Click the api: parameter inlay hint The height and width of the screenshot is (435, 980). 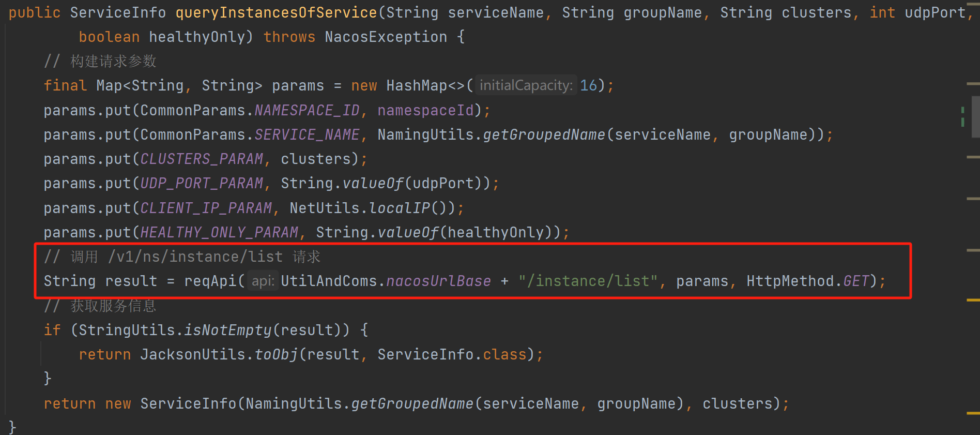263,281
